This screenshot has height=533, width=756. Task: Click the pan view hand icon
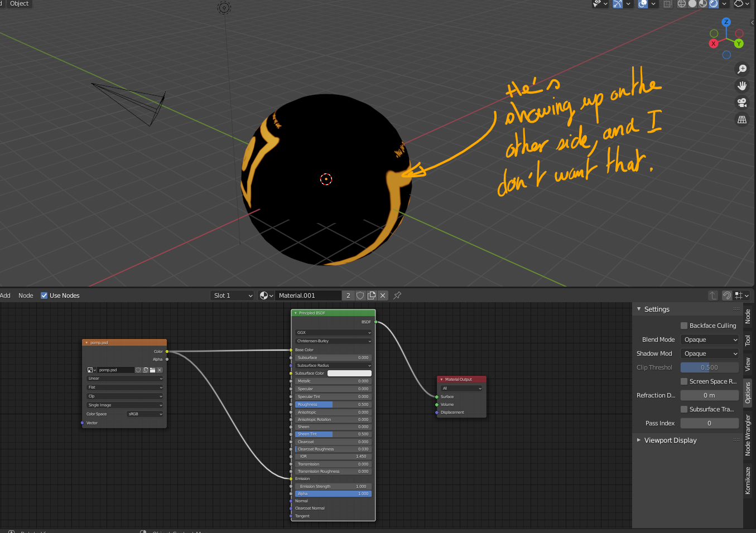pos(742,86)
